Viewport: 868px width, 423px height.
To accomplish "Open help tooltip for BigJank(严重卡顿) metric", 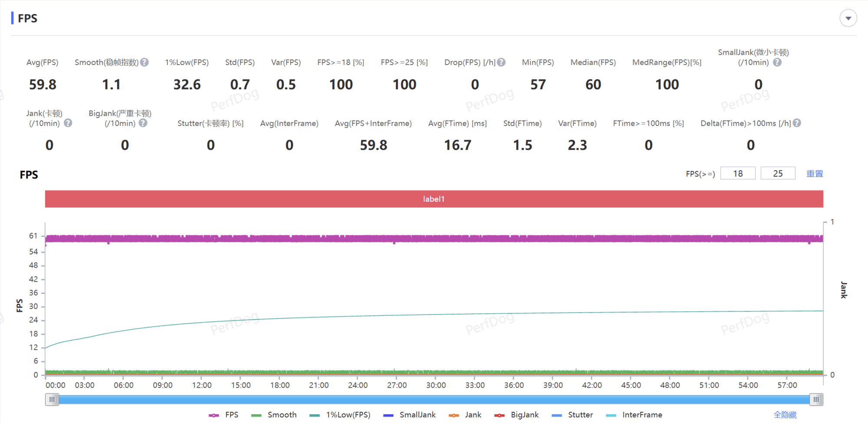I will click(143, 123).
